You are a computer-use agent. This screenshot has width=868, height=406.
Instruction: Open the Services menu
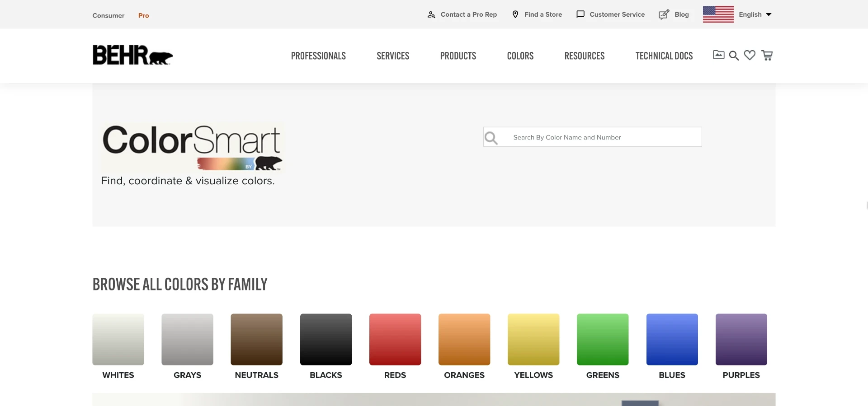pos(393,56)
